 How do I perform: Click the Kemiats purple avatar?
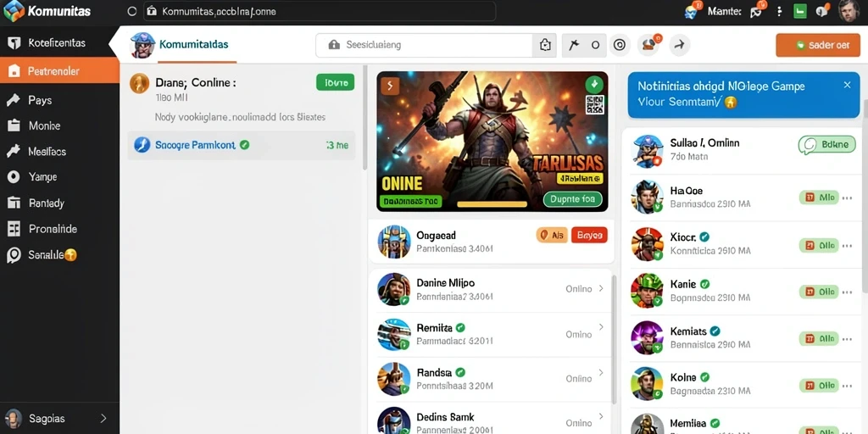(647, 337)
